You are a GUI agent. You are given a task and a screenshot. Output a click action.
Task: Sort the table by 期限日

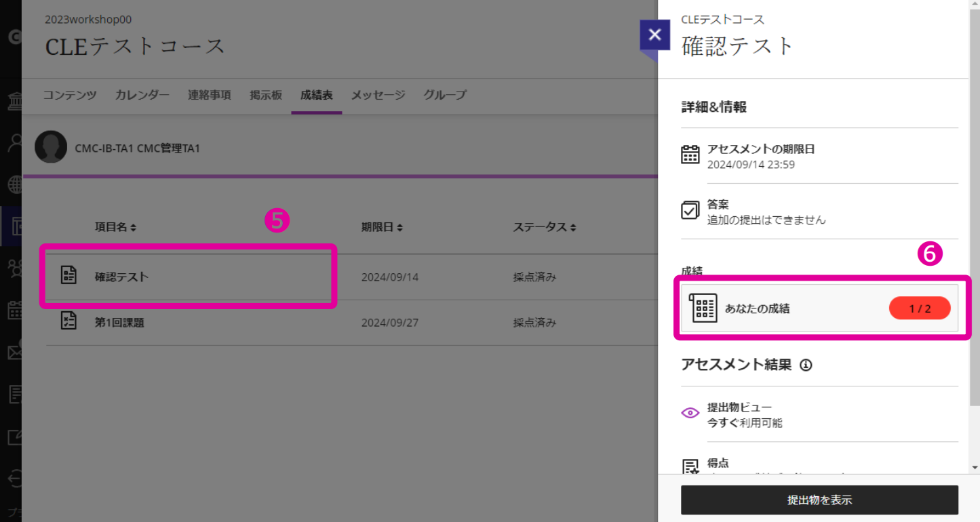pos(383,227)
